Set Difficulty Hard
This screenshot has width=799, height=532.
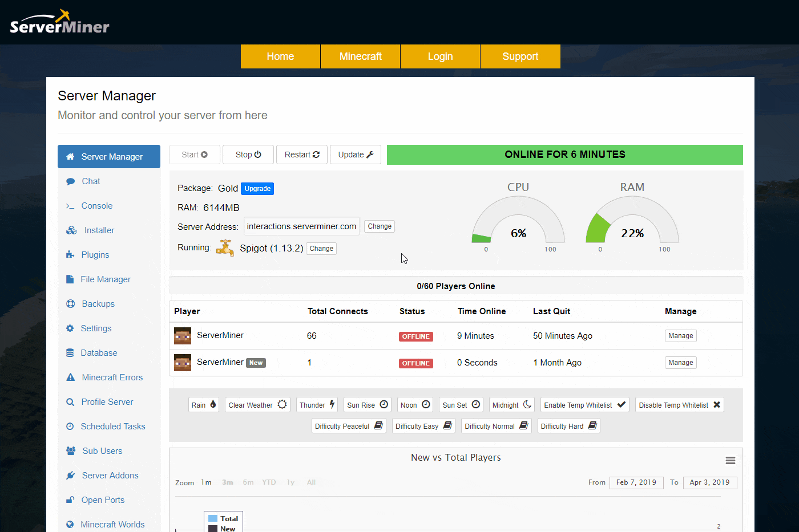[x=569, y=426]
